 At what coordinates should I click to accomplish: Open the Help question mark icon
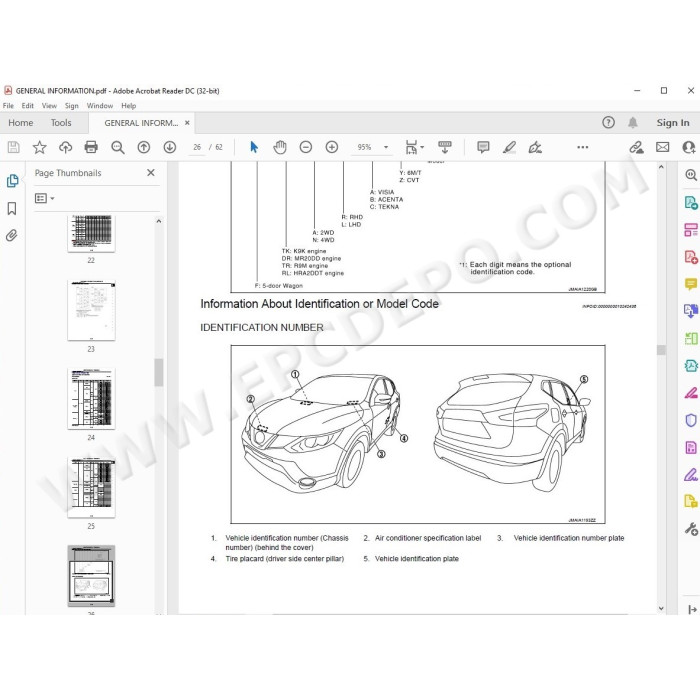[x=608, y=122]
